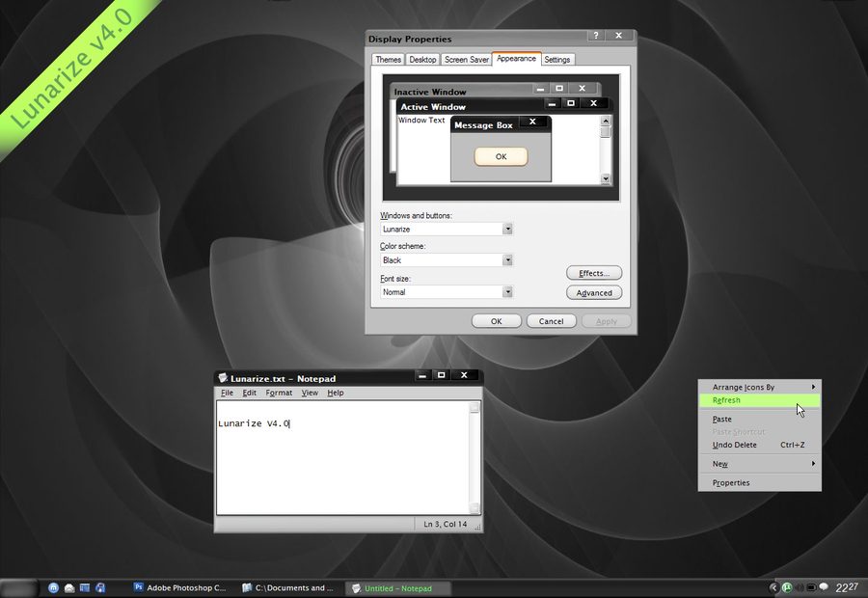Click the Message Box title in preview
868x598 pixels.
pos(483,125)
